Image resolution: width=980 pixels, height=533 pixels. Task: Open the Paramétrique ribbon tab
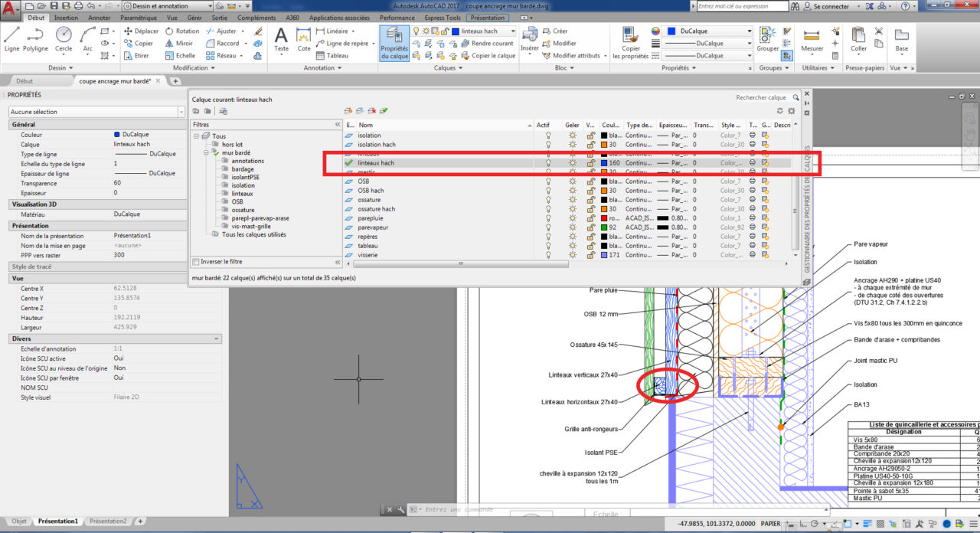[x=139, y=17]
